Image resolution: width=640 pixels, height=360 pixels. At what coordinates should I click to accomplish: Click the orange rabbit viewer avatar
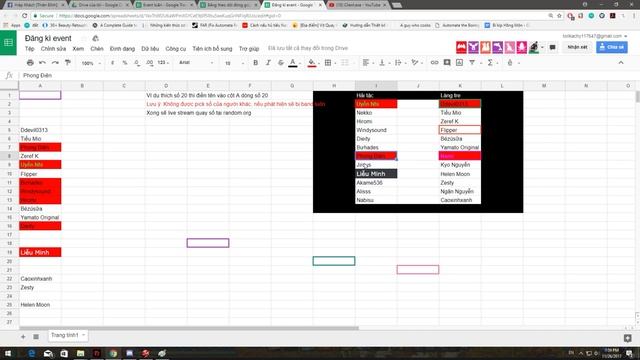pyautogui.click(x=485, y=47)
